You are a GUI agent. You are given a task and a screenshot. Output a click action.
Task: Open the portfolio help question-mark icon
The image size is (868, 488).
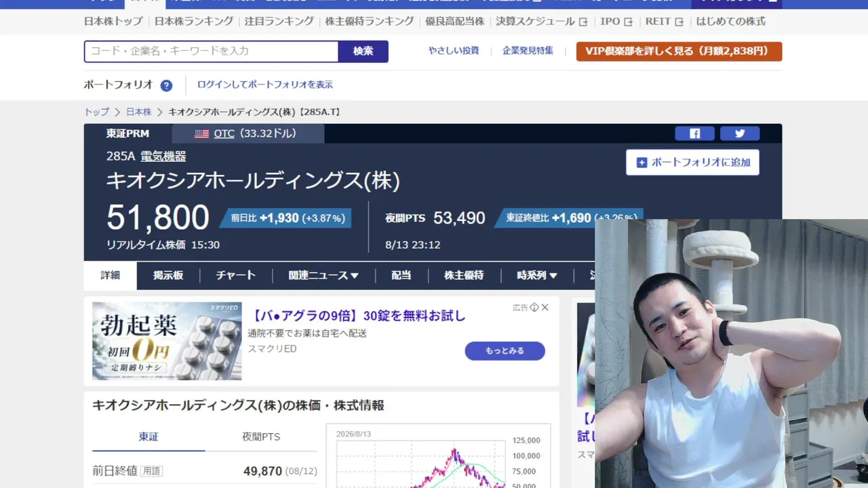click(166, 85)
